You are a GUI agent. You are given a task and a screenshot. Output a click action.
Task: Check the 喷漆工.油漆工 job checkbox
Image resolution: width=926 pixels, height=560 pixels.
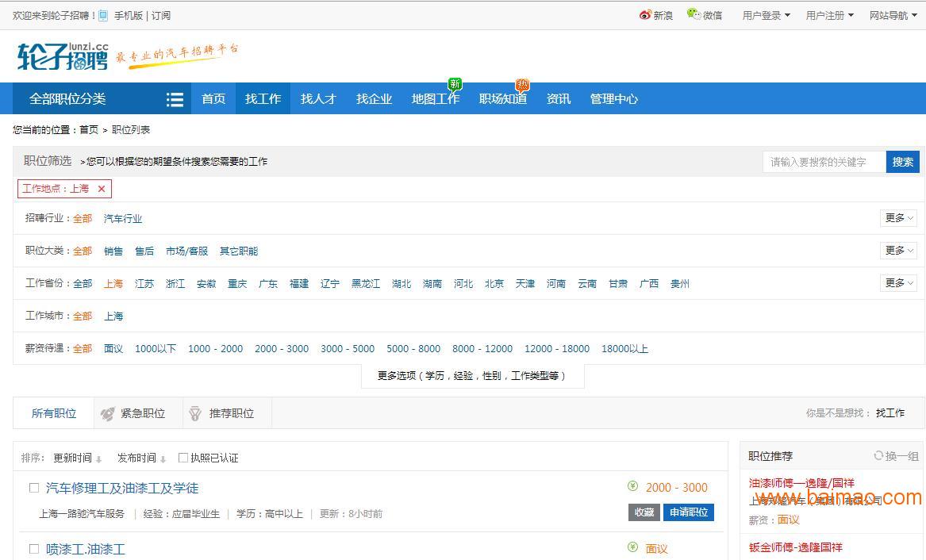point(34,549)
